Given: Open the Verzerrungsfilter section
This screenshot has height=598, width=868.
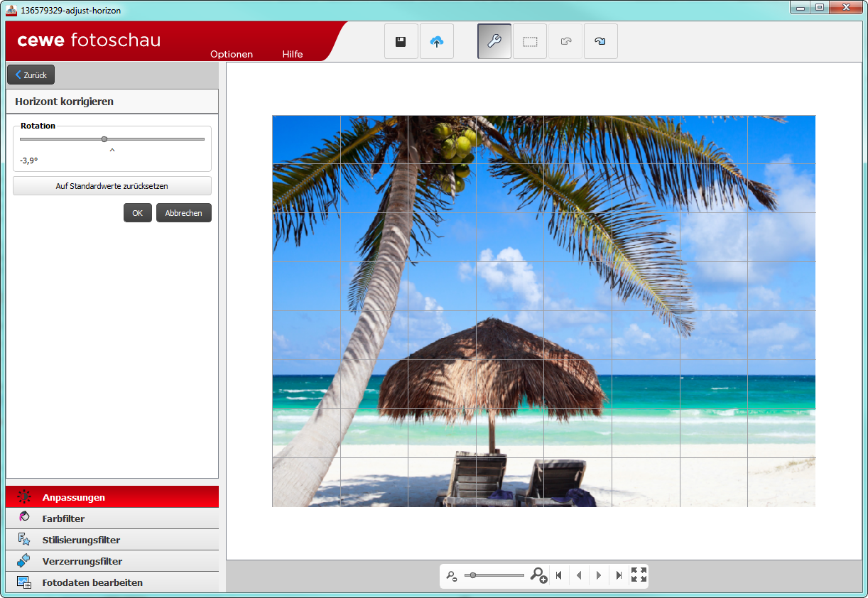Looking at the screenshot, I should tap(112, 561).
